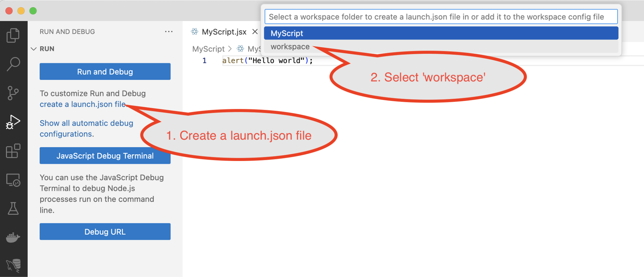
Task: Open the Search view icon
Action: [x=13, y=64]
